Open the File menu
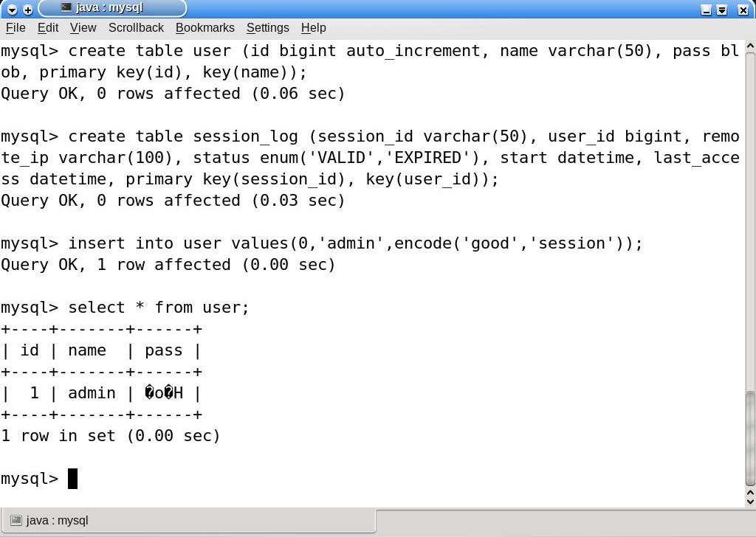This screenshot has width=756, height=537. [x=16, y=28]
